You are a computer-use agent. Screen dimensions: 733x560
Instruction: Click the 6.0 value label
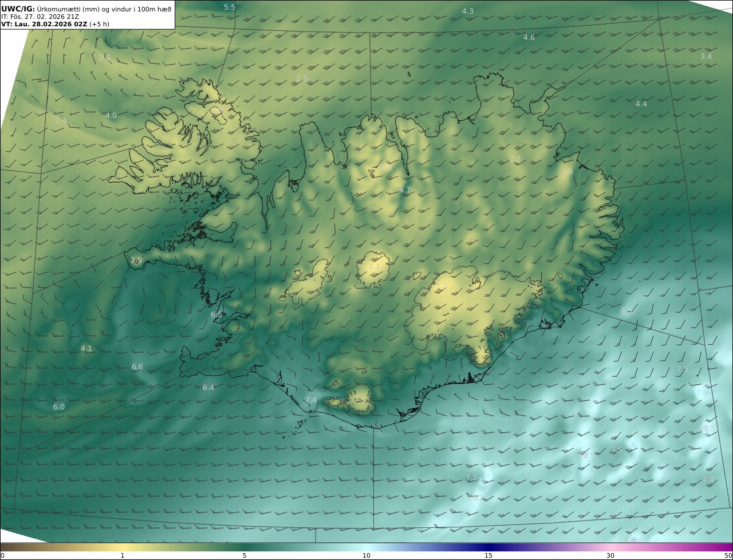59,407
